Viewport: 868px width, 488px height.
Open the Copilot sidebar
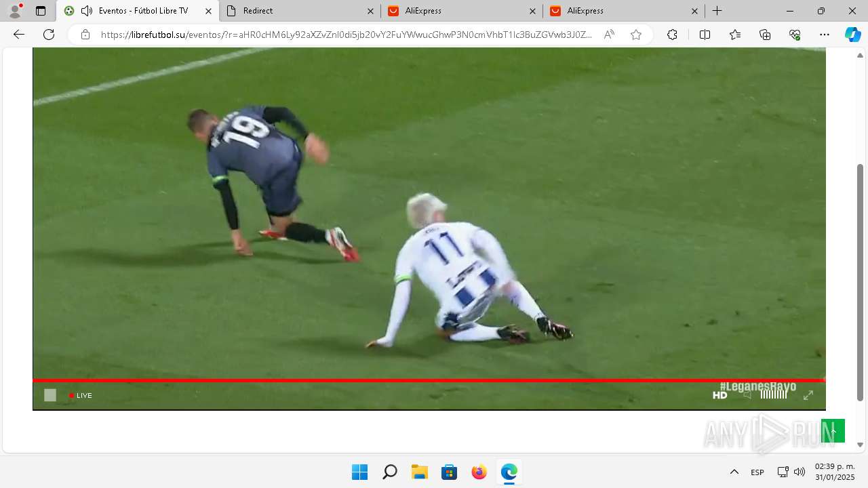pyautogui.click(x=852, y=35)
